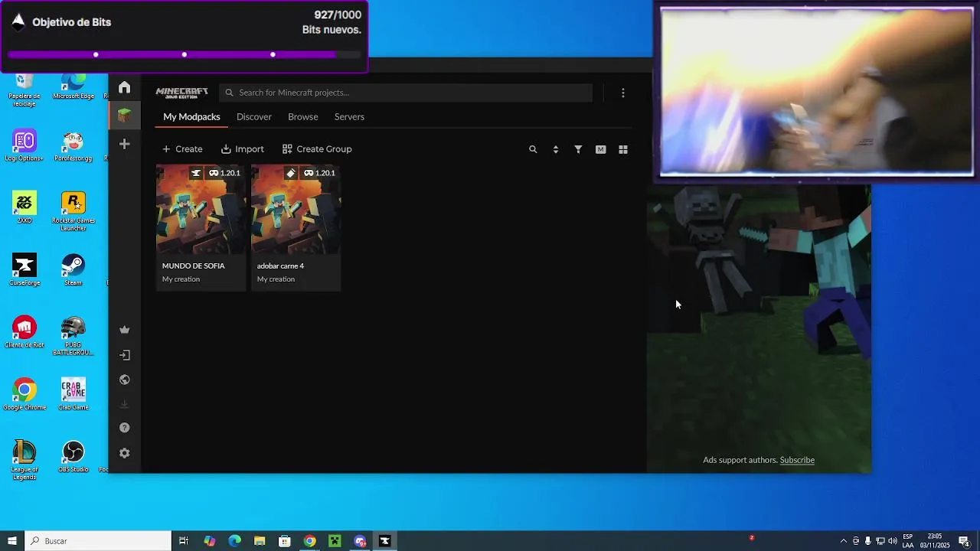The image size is (980, 551).
Task: Click the MUNDO DE SOFIA title text
Action: click(194, 266)
